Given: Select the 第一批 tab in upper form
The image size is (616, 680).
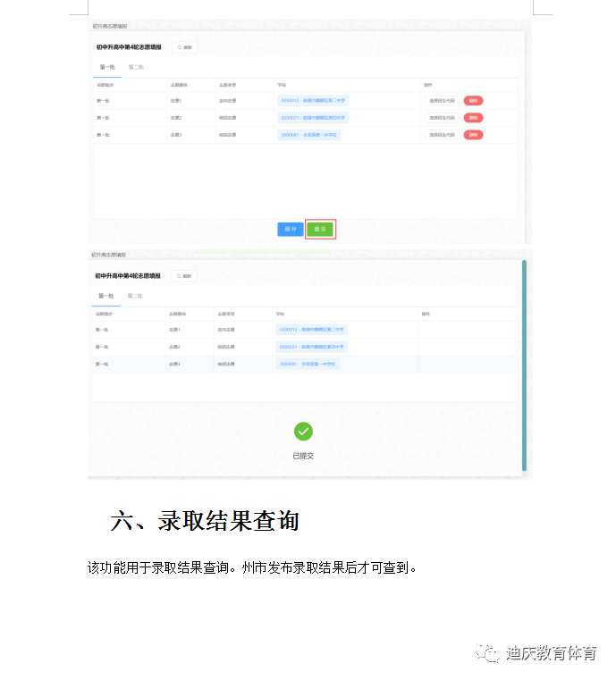Looking at the screenshot, I should [x=106, y=67].
